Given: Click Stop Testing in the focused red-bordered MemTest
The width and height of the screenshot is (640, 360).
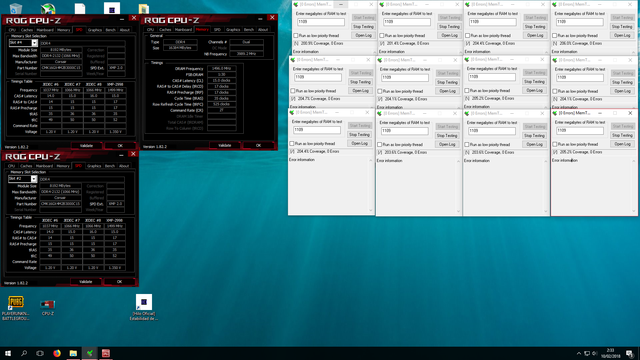Looking at the screenshot, I should pos(622,135).
